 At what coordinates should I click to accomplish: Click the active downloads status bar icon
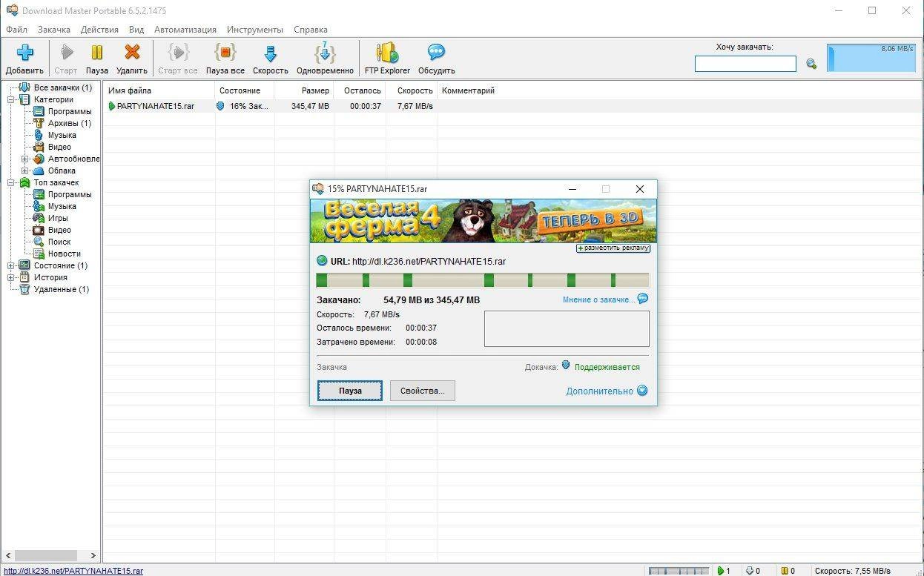(x=720, y=571)
